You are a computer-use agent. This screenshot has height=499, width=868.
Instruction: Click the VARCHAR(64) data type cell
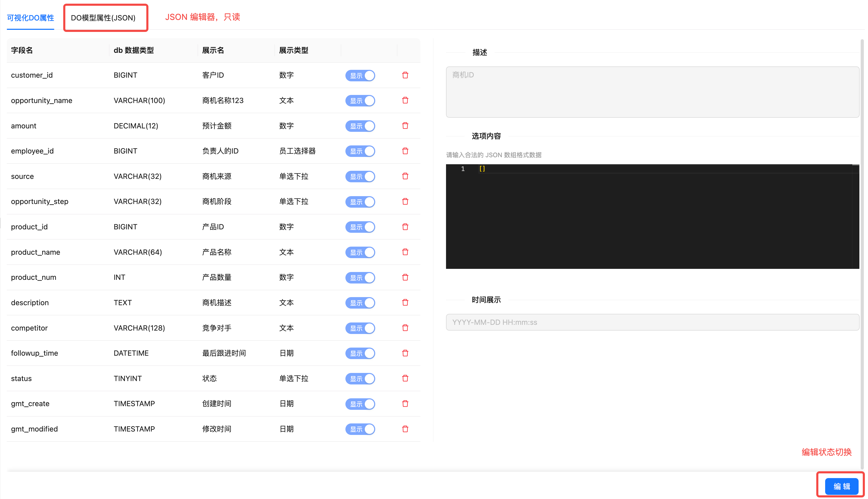click(138, 252)
